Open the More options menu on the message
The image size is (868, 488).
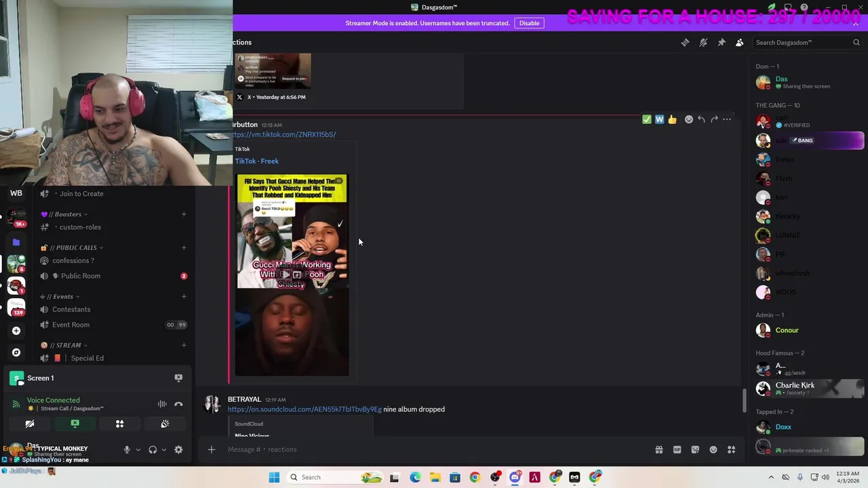[727, 119]
